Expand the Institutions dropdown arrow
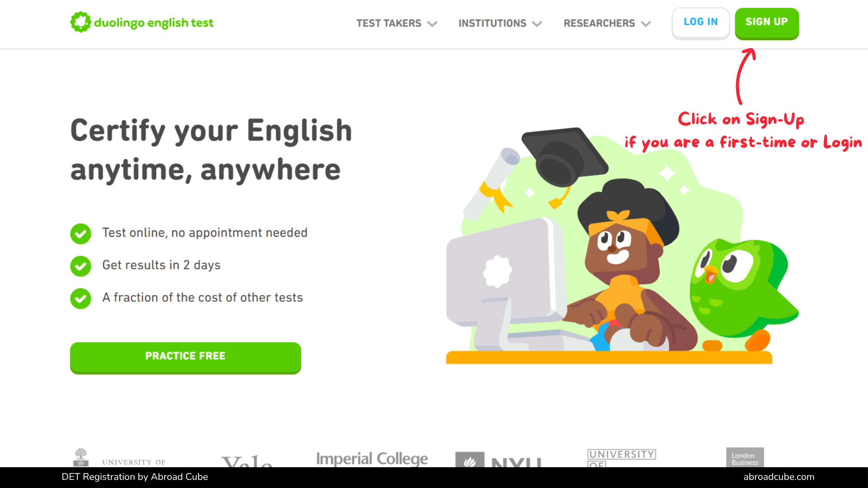 (x=537, y=24)
